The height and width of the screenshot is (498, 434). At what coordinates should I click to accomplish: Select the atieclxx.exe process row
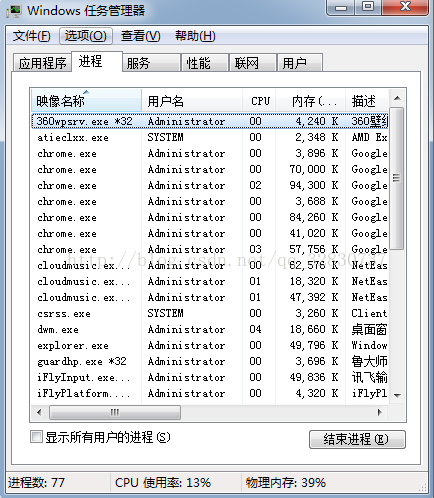210,137
